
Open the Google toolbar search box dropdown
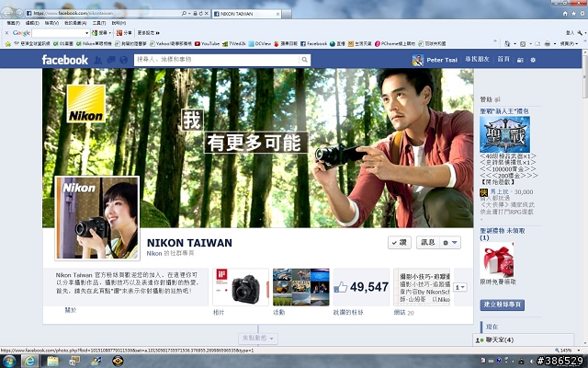coord(87,33)
